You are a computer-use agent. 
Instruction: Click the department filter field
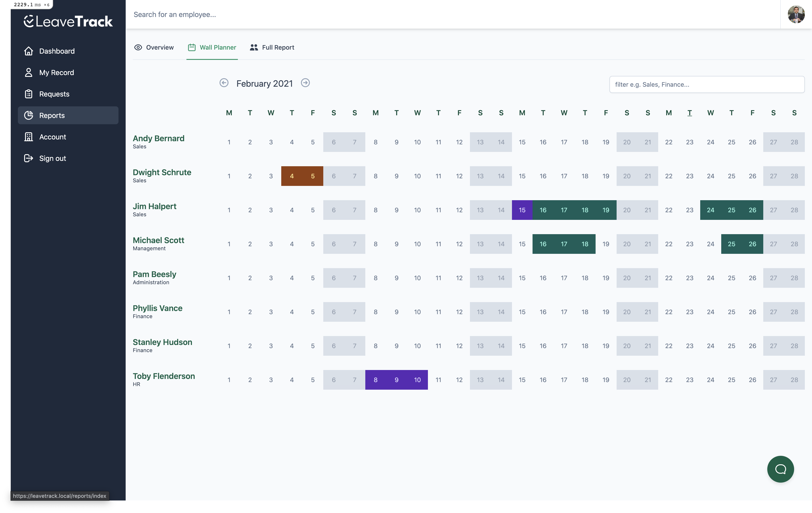tap(707, 85)
